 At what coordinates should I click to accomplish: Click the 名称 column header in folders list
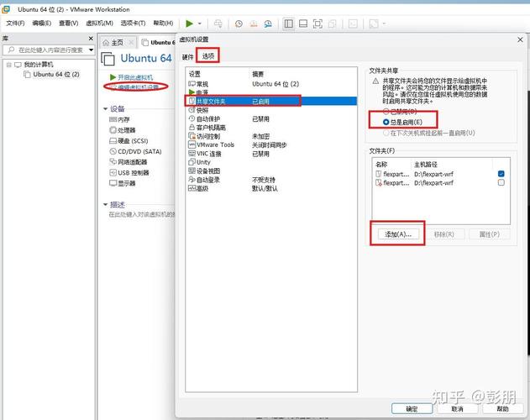381,165
